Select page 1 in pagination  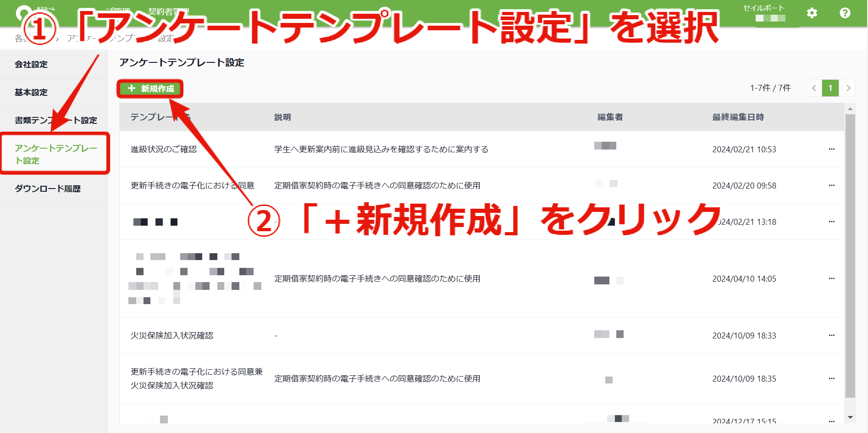(830, 88)
